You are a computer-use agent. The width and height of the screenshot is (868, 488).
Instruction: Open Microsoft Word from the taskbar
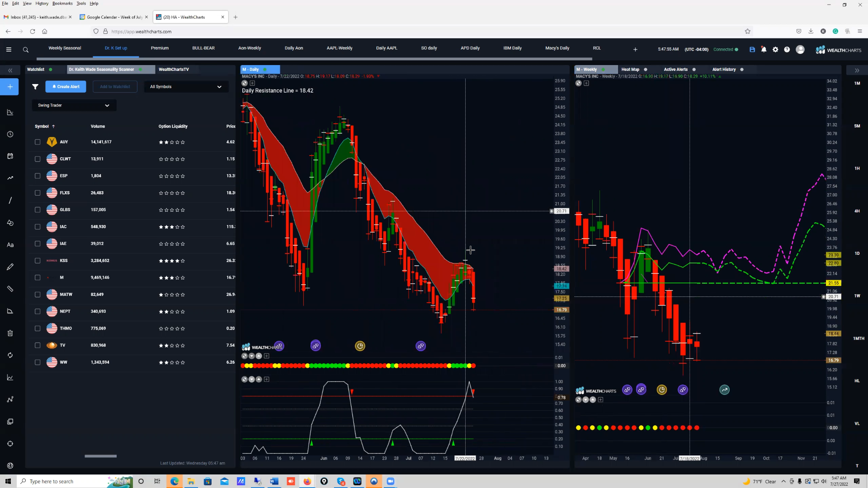click(x=274, y=482)
